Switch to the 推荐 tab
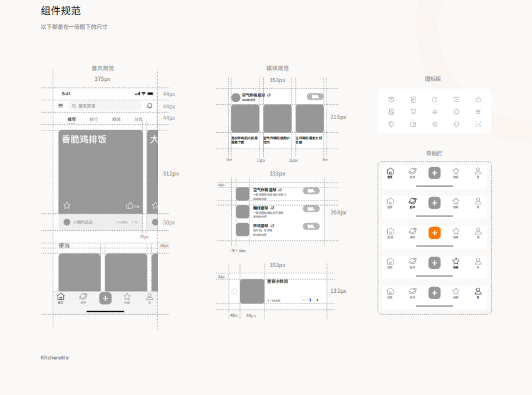This screenshot has width=532, height=395. tap(71, 119)
